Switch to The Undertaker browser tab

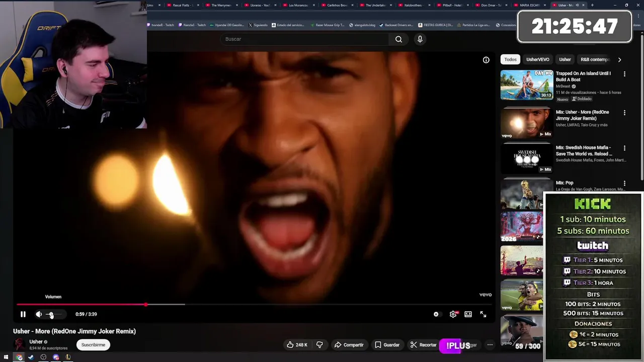(375, 5)
